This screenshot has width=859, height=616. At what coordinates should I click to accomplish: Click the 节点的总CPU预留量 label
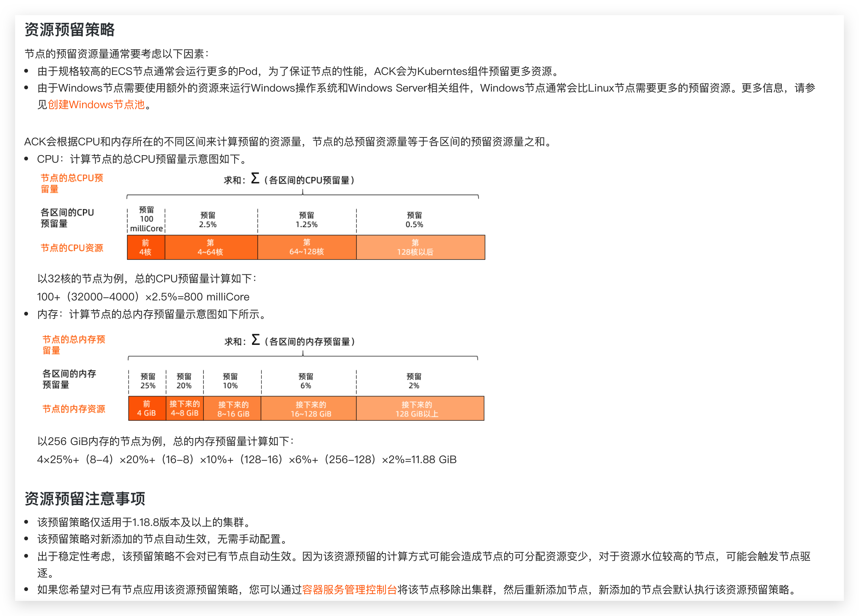[72, 183]
